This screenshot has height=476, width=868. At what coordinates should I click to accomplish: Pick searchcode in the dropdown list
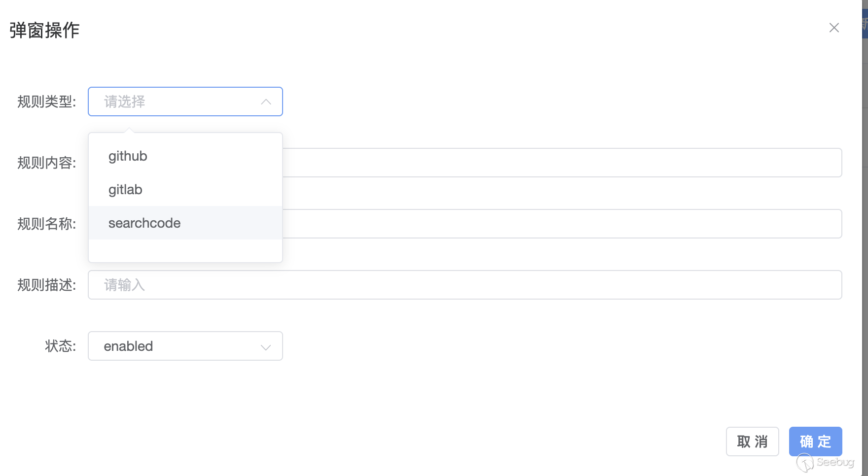click(145, 223)
